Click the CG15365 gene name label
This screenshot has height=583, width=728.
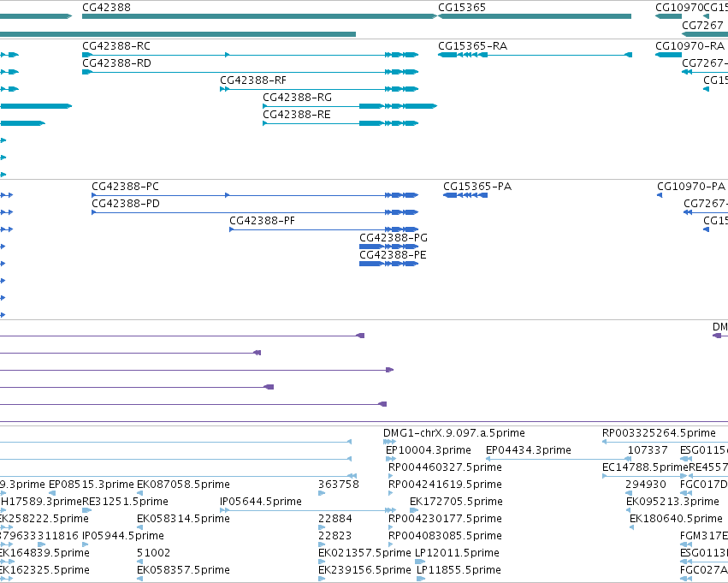[x=462, y=8]
